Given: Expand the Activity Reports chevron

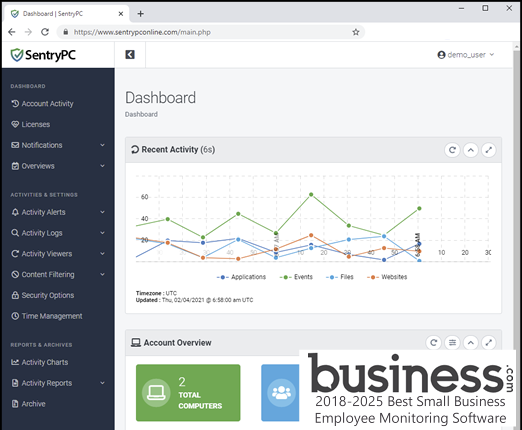Looking at the screenshot, I should pos(102,383).
